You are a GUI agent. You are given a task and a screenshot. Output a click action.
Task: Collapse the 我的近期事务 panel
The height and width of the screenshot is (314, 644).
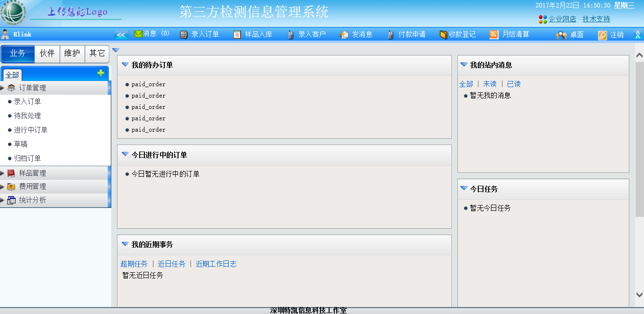click(x=125, y=244)
